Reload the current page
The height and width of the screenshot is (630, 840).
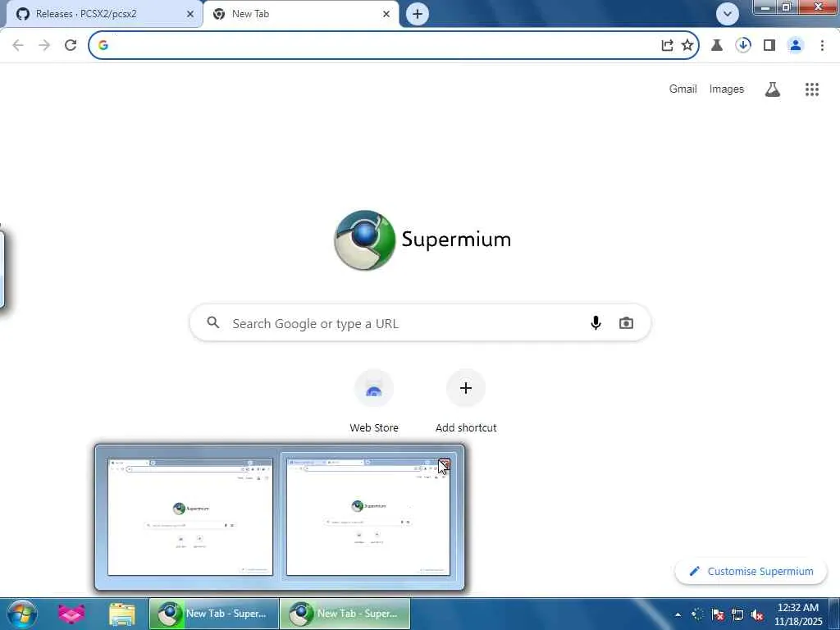pyautogui.click(x=71, y=45)
